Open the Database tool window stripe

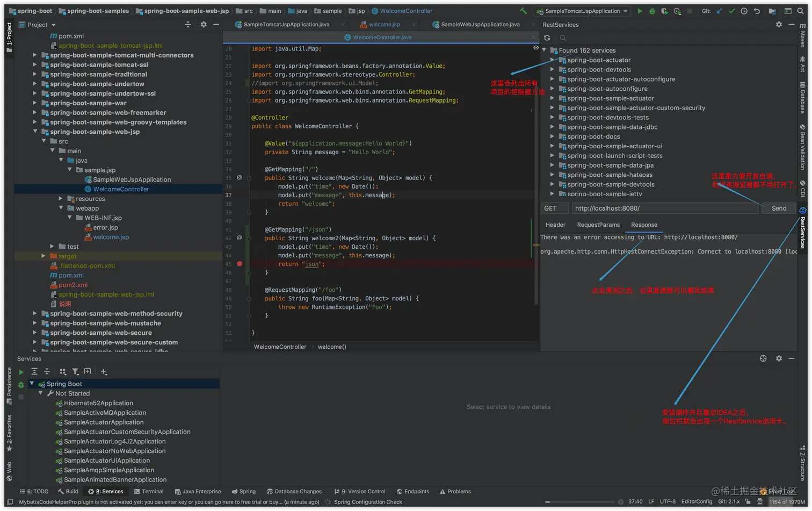pos(802,97)
